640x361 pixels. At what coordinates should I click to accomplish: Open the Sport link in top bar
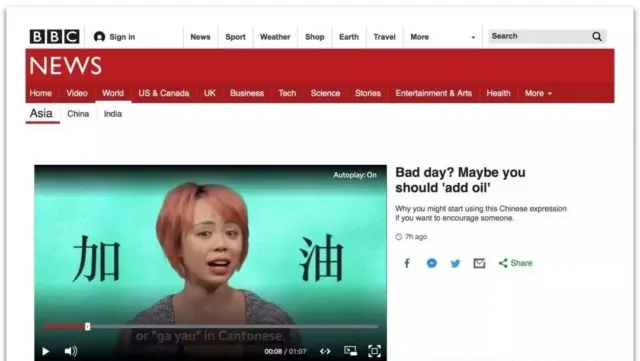(236, 37)
